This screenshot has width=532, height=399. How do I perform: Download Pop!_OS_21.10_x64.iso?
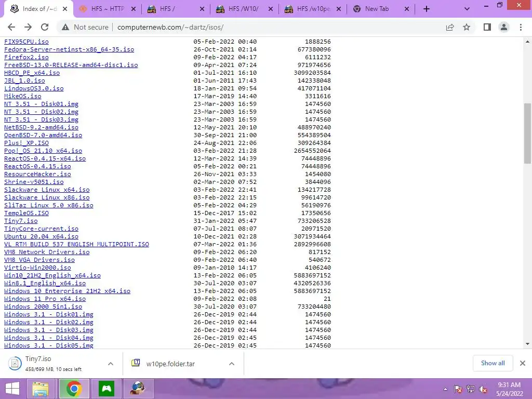(x=43, y=151)
